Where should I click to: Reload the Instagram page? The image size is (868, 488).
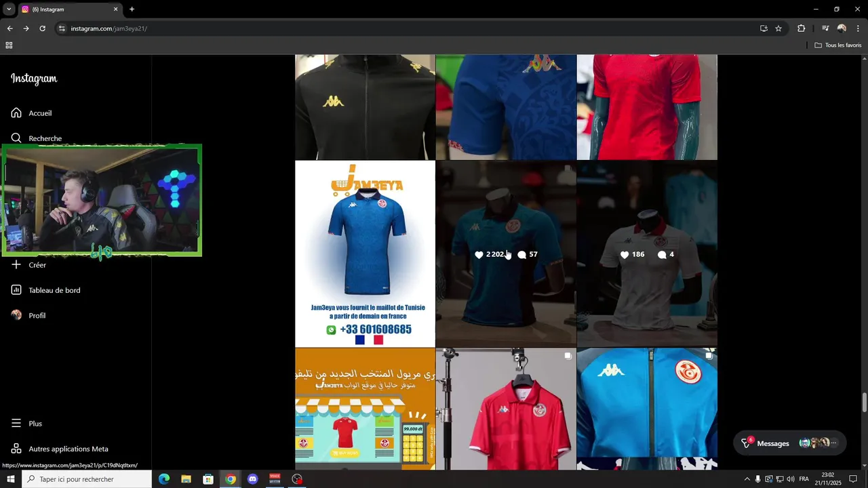pyautogui.click(x=42, y=28)
